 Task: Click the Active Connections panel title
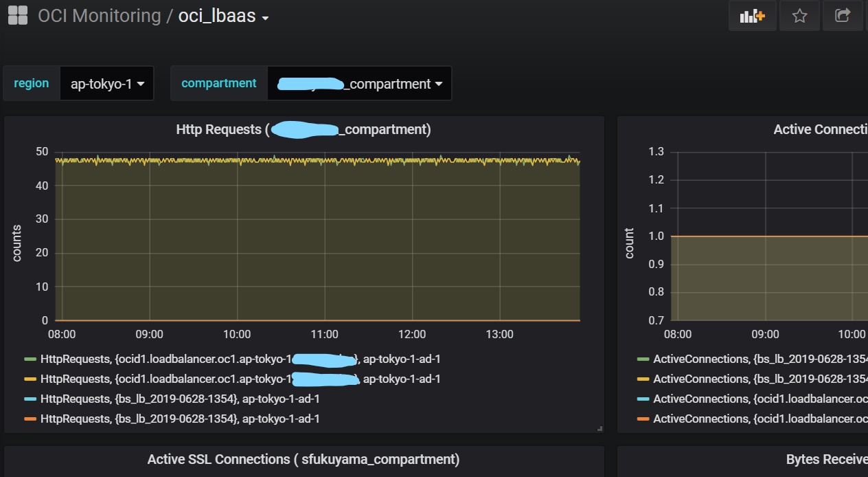click(x=821, y=129)
